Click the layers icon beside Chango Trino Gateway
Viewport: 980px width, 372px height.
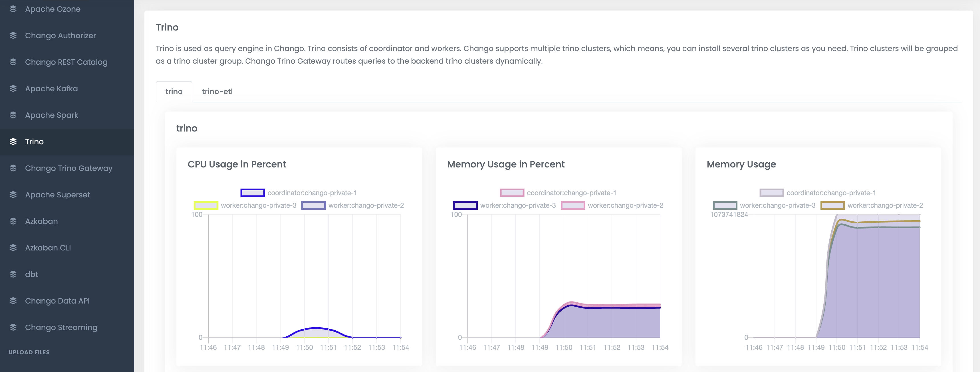13,168
